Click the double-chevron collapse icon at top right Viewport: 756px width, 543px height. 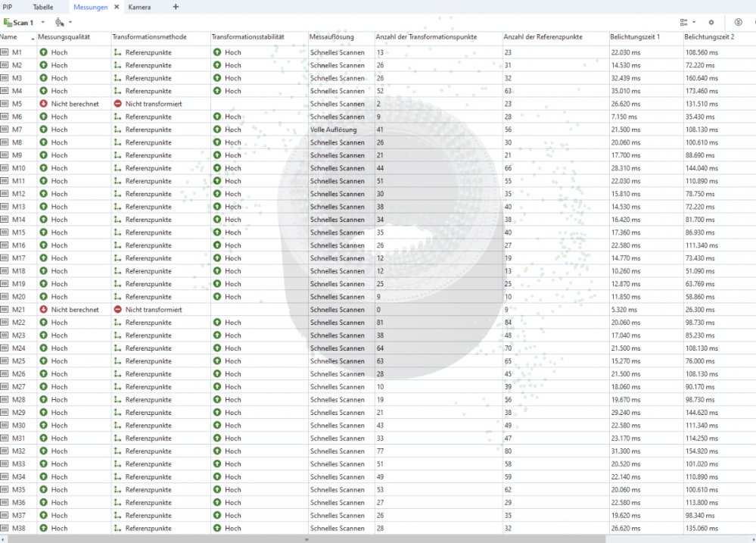pos(739,23)
